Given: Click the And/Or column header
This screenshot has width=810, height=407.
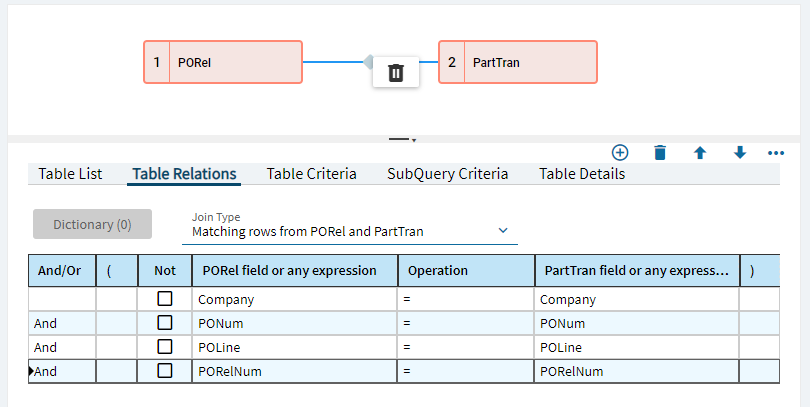Looking at the screenshot, I should (x=62, y=271).
